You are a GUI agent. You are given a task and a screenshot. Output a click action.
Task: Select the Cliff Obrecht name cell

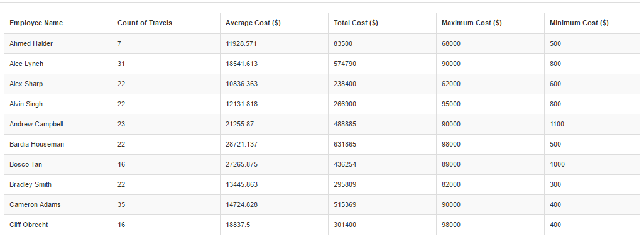point(58,225)
